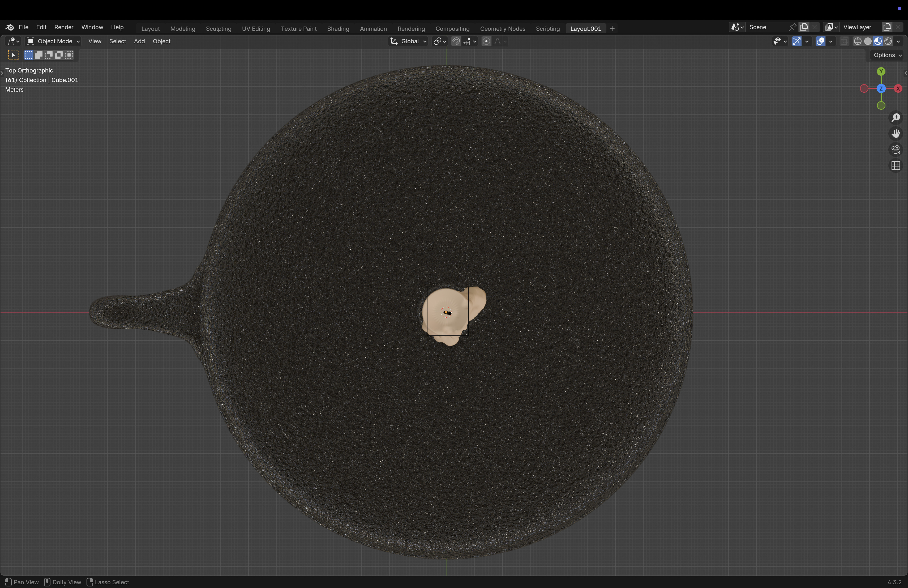Viewport: 908px width, 588px height.
Task: Click the Select Box tool icon
Action: tap(13, 55)
